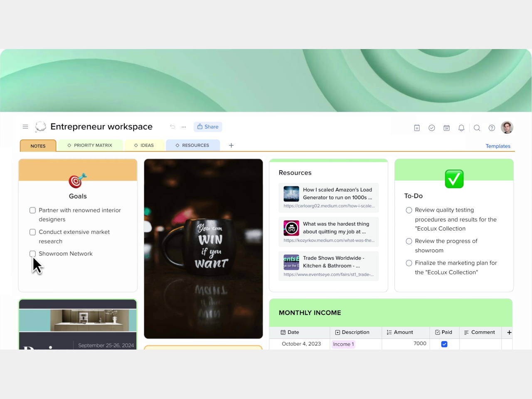Viewport: 532px width, 399px height.
Task: Click the search magnifier icon
Action: (x=477, y=128)
